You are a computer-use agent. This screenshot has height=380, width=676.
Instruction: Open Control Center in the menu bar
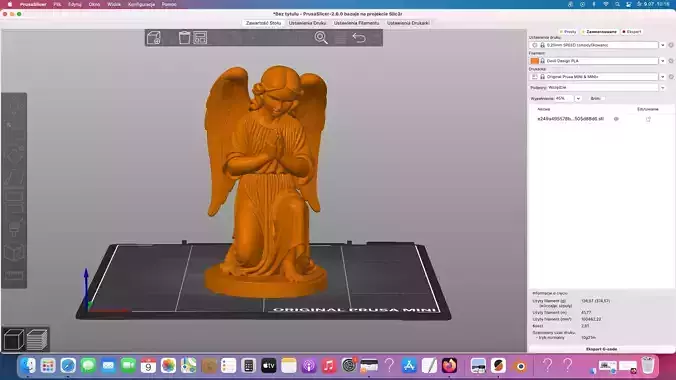(629, 4)
